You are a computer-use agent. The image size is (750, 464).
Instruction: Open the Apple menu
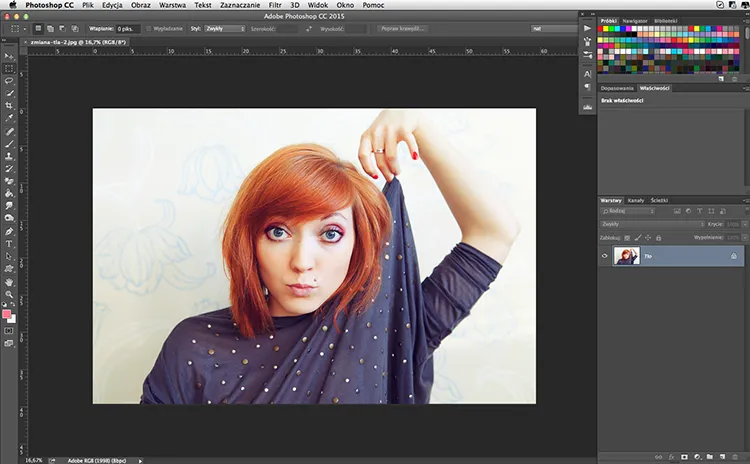coord(13,5)
